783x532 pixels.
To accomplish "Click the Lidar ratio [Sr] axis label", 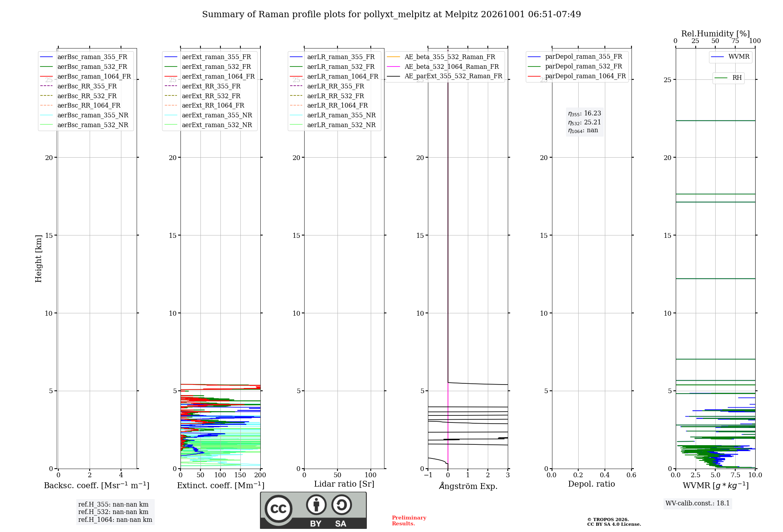I will tap(344, 484).
